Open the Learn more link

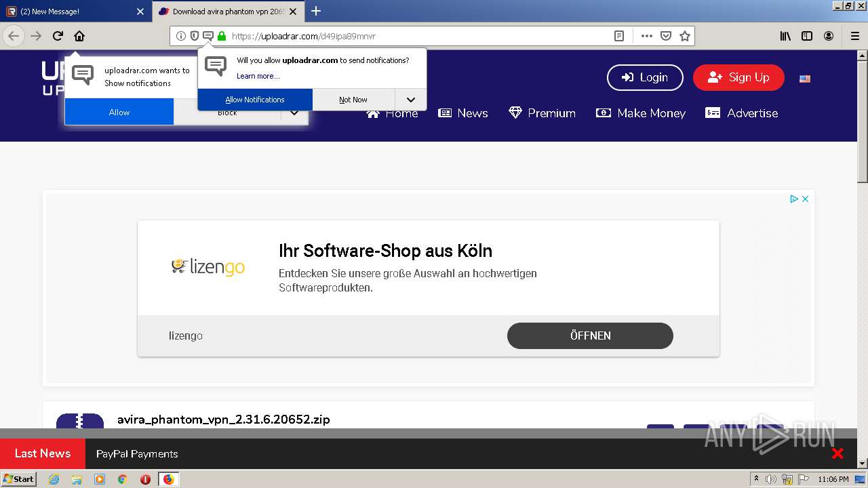tap(258, 76)
